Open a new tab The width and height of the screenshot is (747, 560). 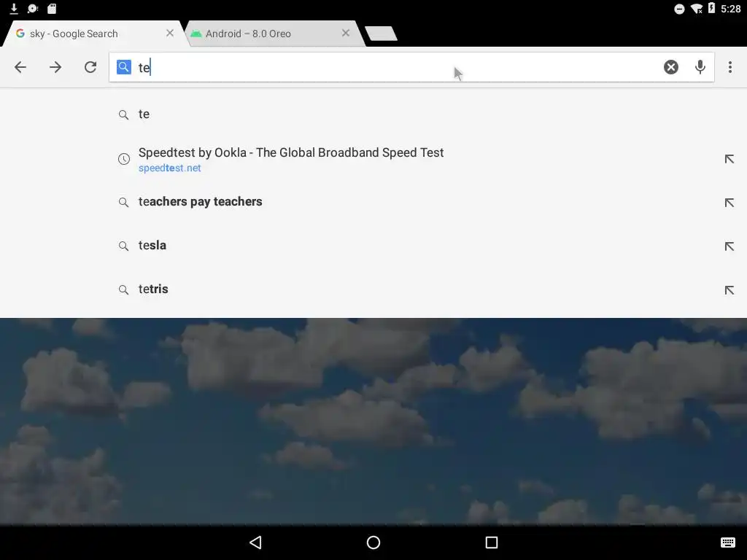point(381,34)
